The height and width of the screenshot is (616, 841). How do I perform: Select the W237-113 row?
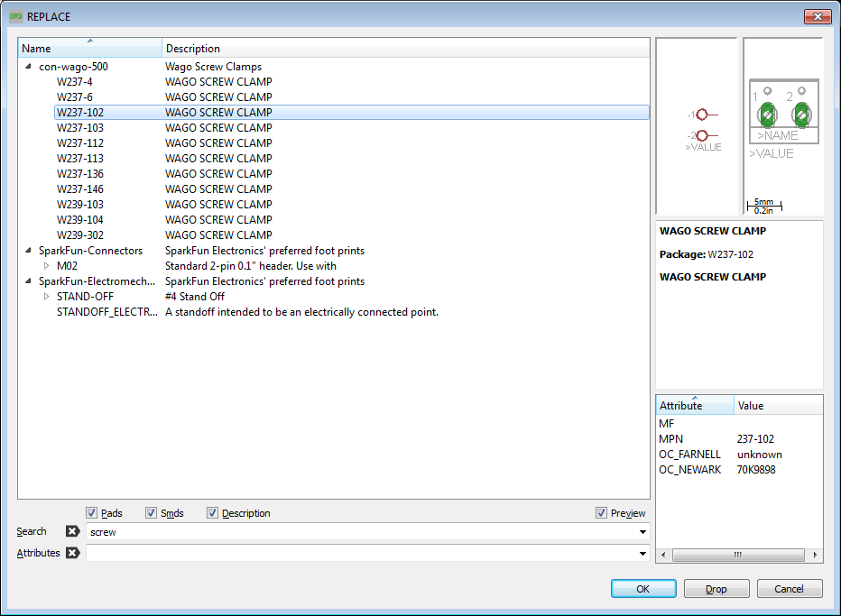351,159
